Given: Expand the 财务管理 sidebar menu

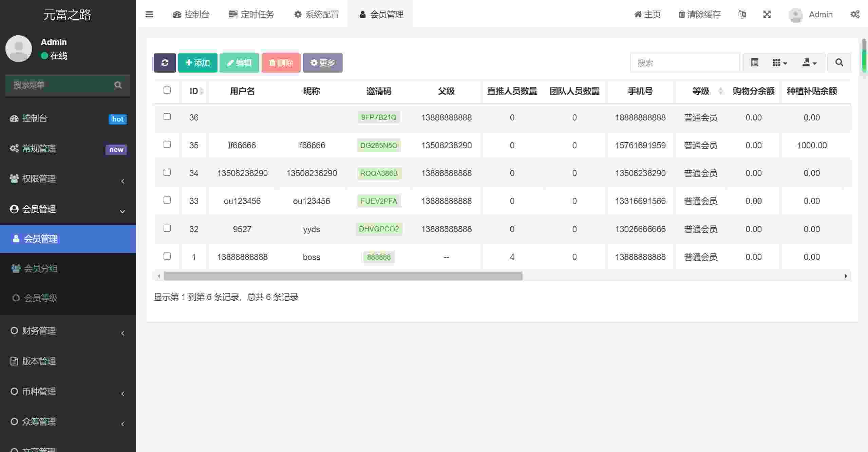Looking at the screenshot, I should (68, 331).
